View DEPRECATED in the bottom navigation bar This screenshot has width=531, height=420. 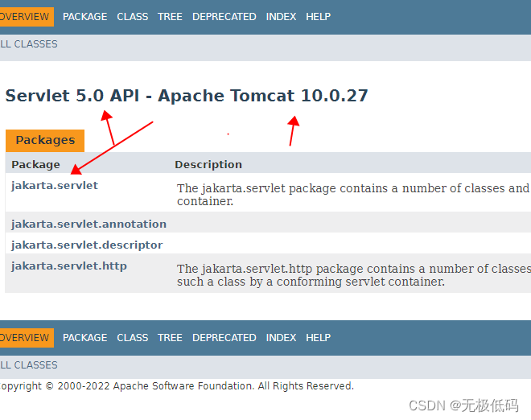coord(224,338)
